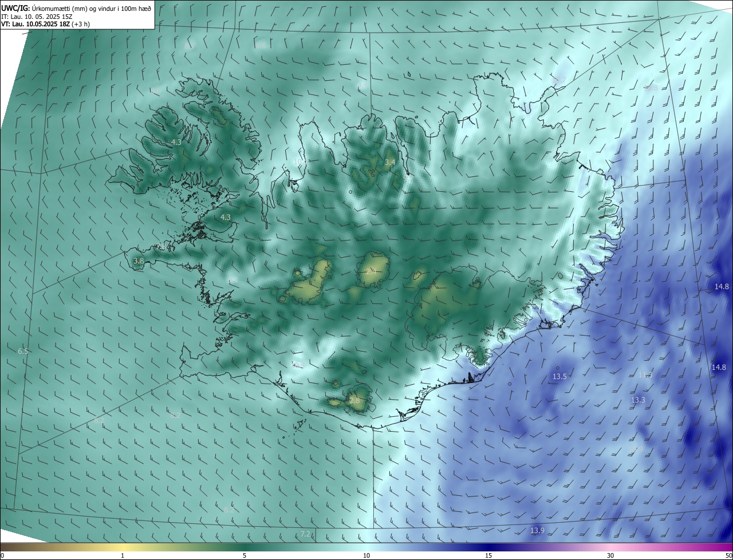This screenshot has height=560, width=733.
Task: Click the map value 6.5 at the west edge
Action: [x=23, y=351]
